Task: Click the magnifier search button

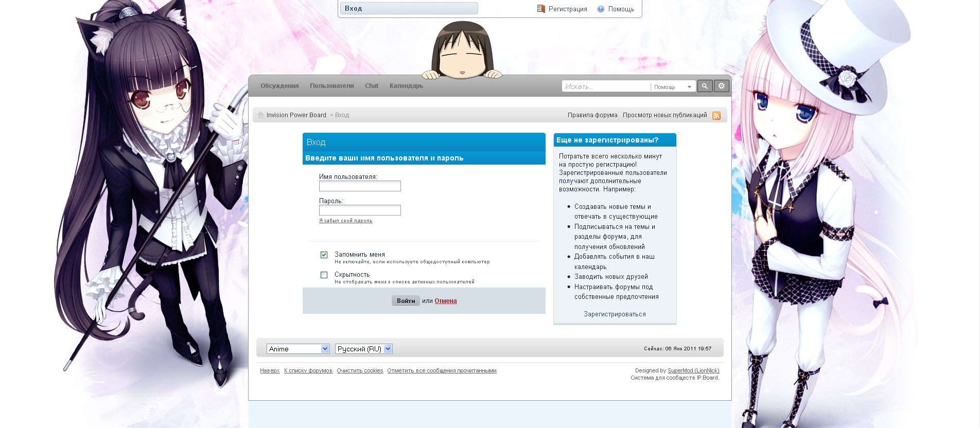Action: point(705,86)
